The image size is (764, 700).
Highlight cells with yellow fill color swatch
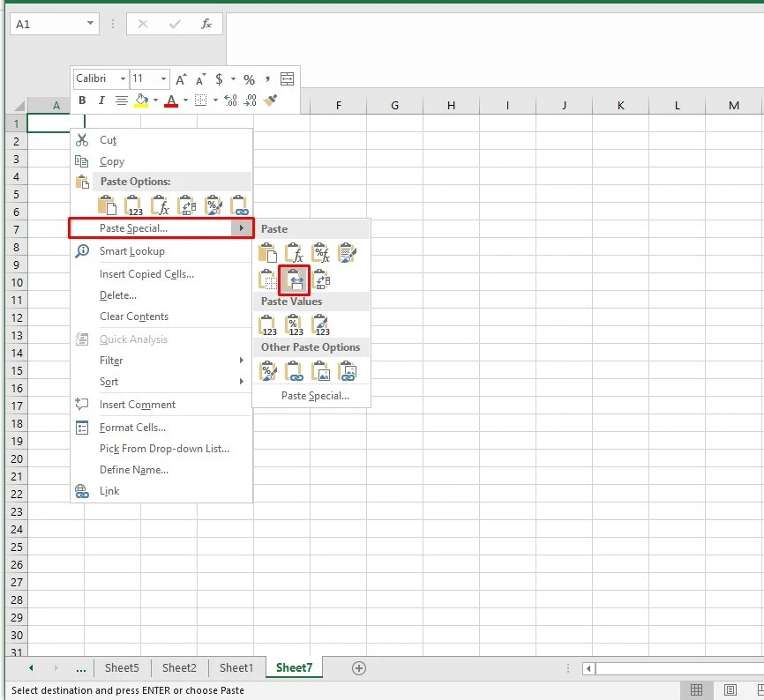click(x=141, y=104)
